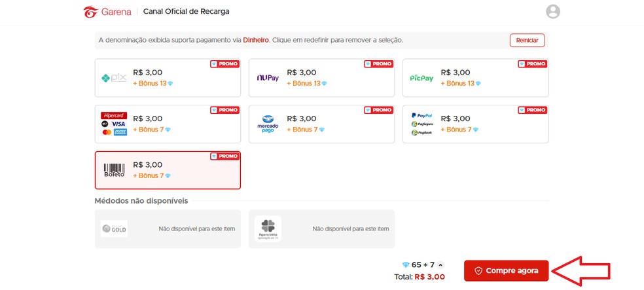The image size is (644, 290).
Task: Click the Total R$ 3,00 amount
Action: [x=429, y=277]
